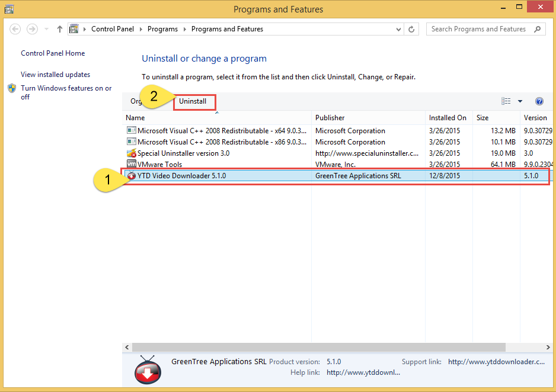Refresh the Programs and Features list
The image size is (556, 392).
(x=411, y=29)
